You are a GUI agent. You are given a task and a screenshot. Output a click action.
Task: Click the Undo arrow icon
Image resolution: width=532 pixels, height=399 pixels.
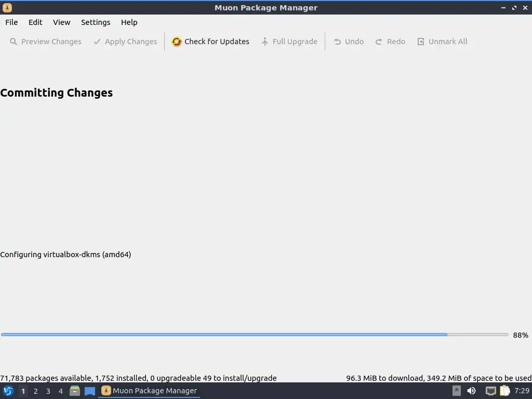coord(337,42)
